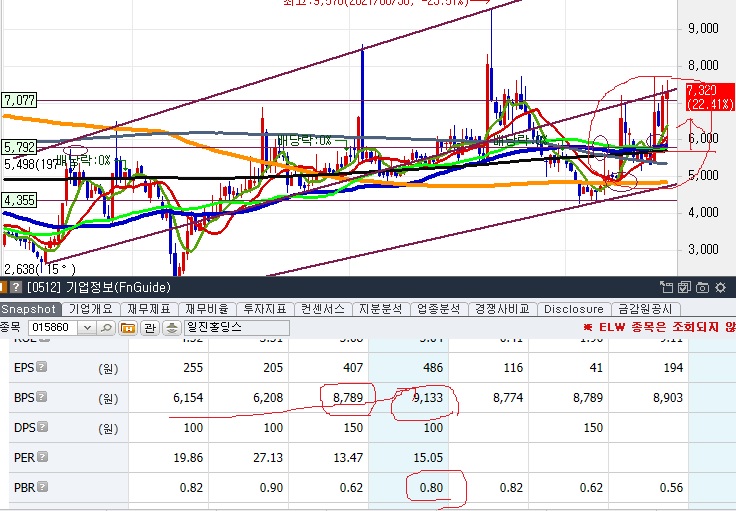
Task: Click the PER value 27.13
Action: 268,458
